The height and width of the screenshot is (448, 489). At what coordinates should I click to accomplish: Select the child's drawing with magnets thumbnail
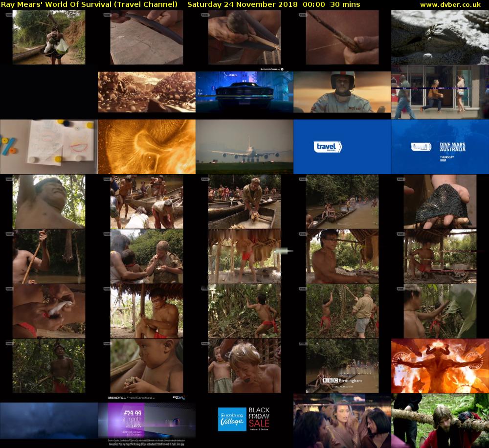pos(49,147)
